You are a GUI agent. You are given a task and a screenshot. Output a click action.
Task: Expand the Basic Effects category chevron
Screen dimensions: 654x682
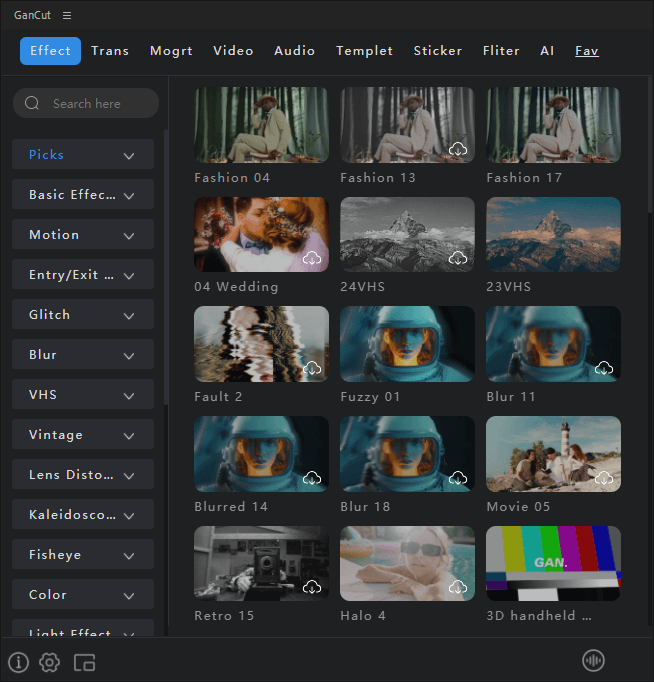pyautogui.click(x=129, y=196)
